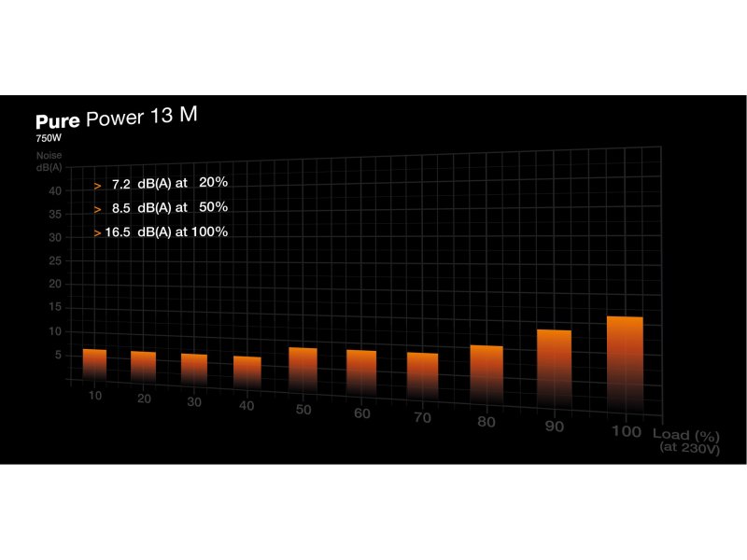Image resolution: width=747 pixels, height=560 pixels.
Task: Select the "8.5 dB(A) at 50%" line
Action: coord(161,208)
